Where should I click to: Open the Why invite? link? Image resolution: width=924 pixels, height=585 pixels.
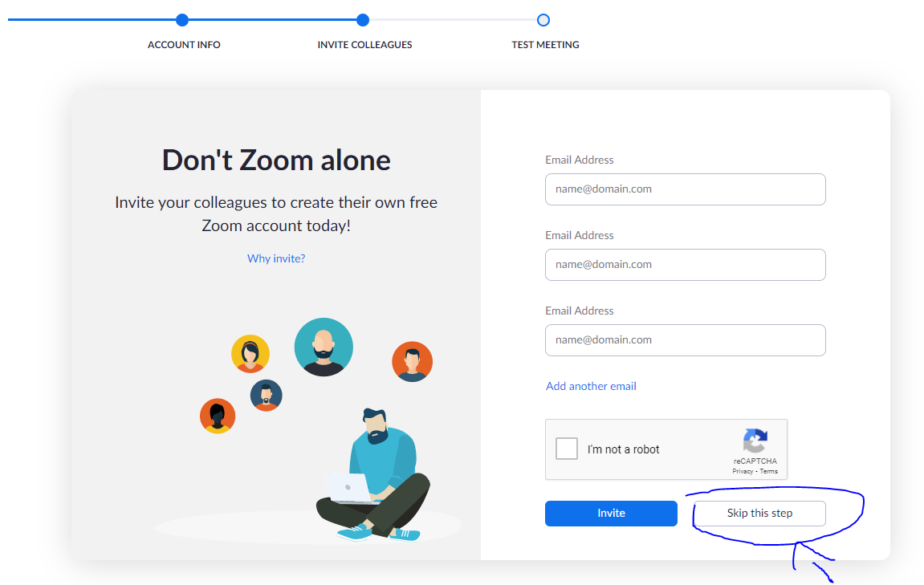[x=276, y=258]
